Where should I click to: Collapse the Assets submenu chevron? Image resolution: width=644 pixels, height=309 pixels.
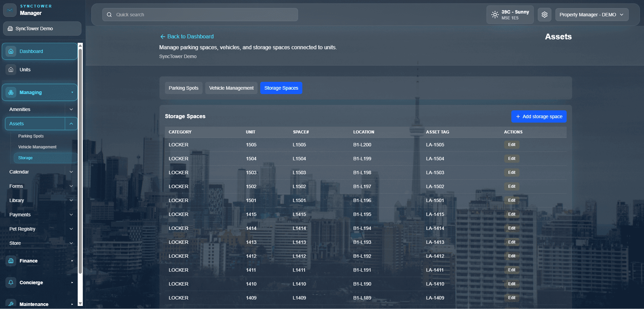pos(71,124)
